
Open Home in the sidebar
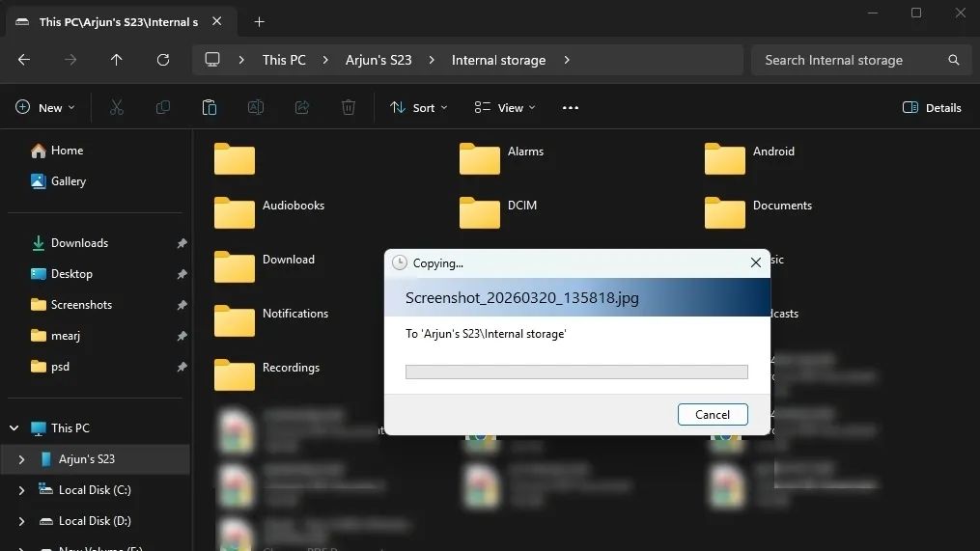tap(58, 151)
